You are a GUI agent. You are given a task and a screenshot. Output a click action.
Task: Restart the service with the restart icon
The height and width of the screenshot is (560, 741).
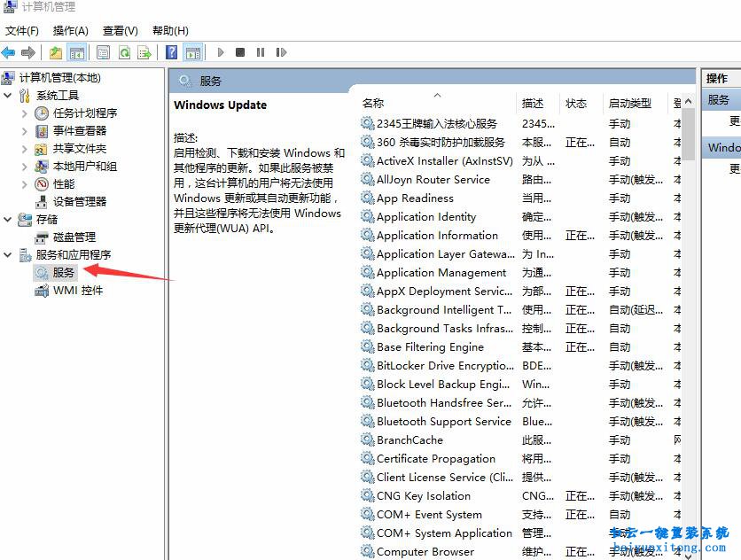tap(281, 52)
